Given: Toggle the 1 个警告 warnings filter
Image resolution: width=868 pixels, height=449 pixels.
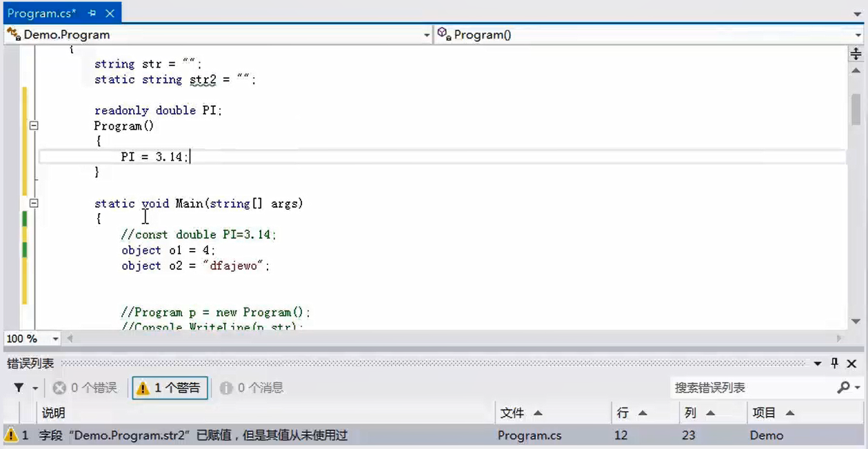Looking at the screenshot, I should pyautogui.click(x=170, y=388).
